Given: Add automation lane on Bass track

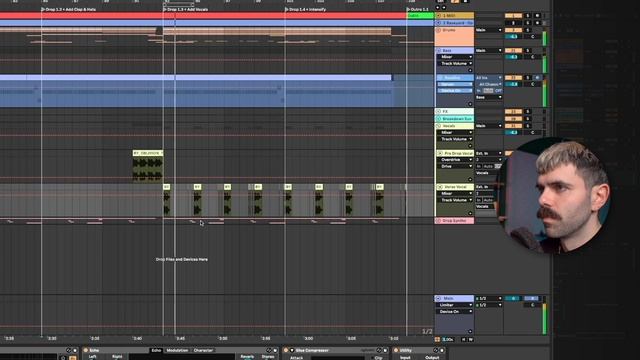Looking at the screenshot, I should (x=470, y=70).
